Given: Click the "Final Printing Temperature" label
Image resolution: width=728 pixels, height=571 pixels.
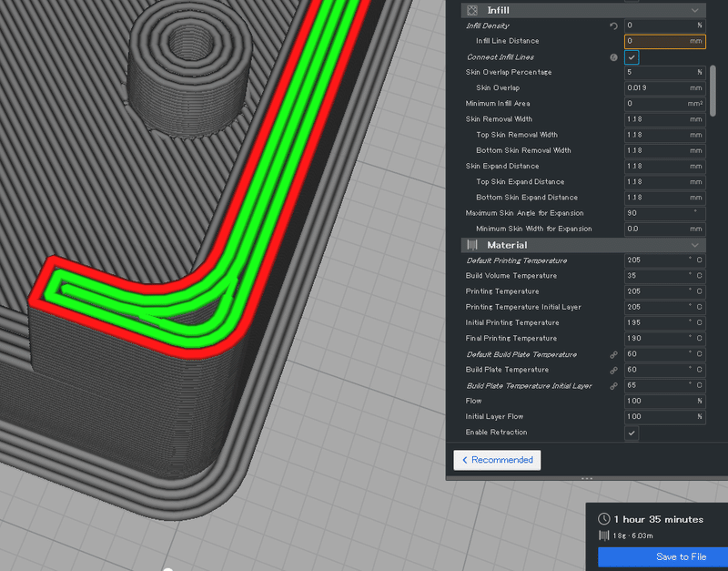Looking at the screenshot, I should 511,339.
